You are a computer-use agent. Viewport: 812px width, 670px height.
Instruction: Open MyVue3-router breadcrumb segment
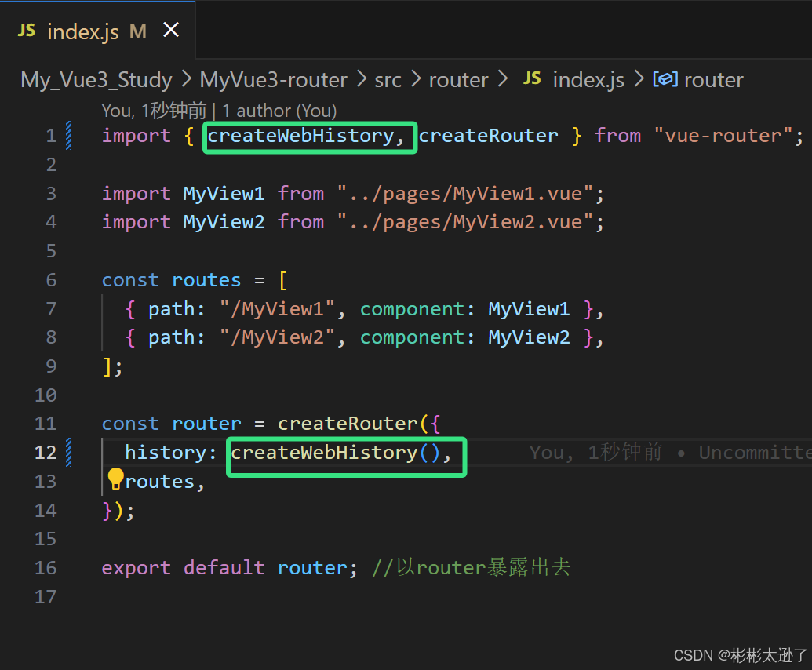click(x=274, y=80)
